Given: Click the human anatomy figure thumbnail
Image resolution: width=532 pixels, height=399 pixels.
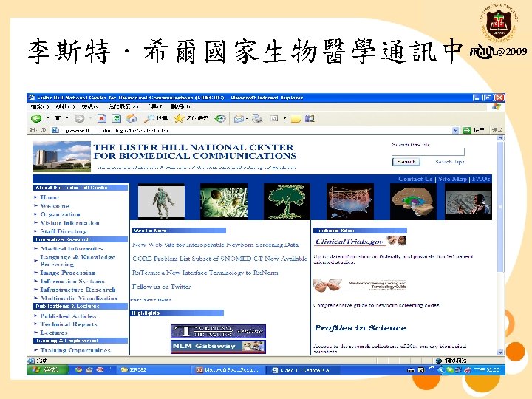Looking at the screenshot, I should [161, 202].
